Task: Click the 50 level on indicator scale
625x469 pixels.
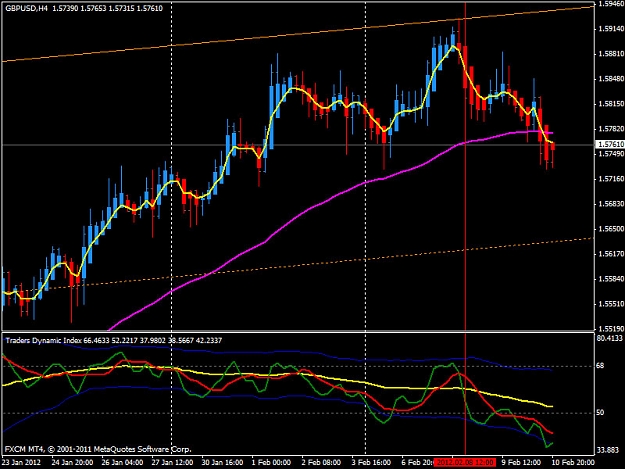Action: pyautogui.click(x=601, y=412)
